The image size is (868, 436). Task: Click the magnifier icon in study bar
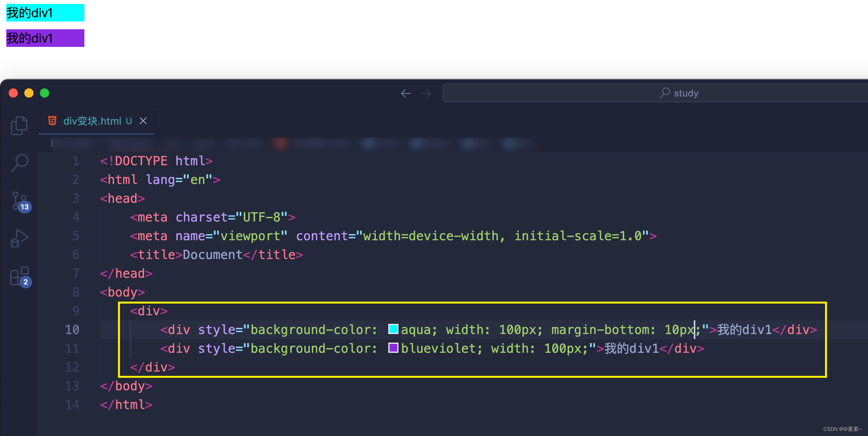tap(665, 93)
